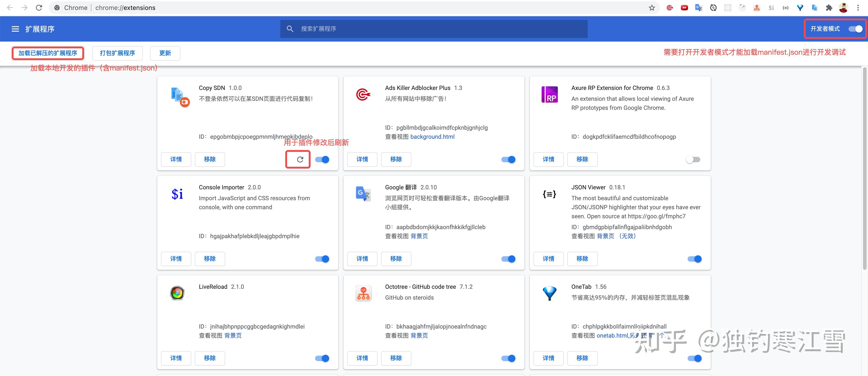Open the hamburger menu beside 扩展程序
The image size is (868, 376).
15,29
